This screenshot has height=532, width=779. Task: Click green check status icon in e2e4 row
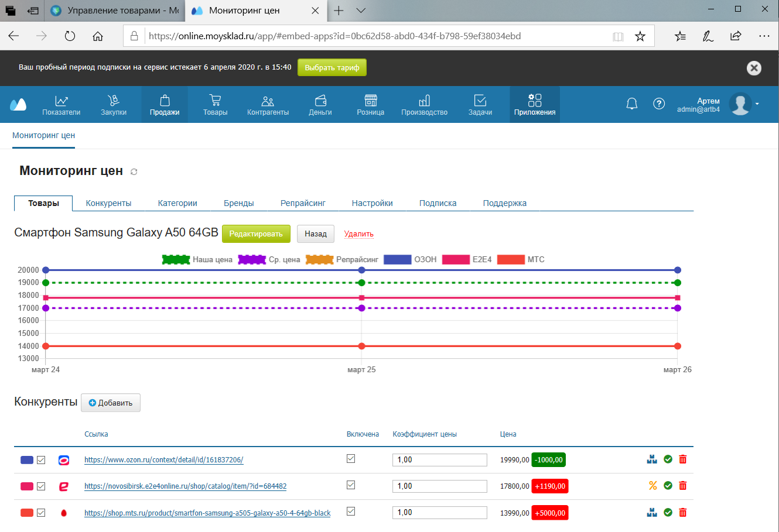point(668,486)
